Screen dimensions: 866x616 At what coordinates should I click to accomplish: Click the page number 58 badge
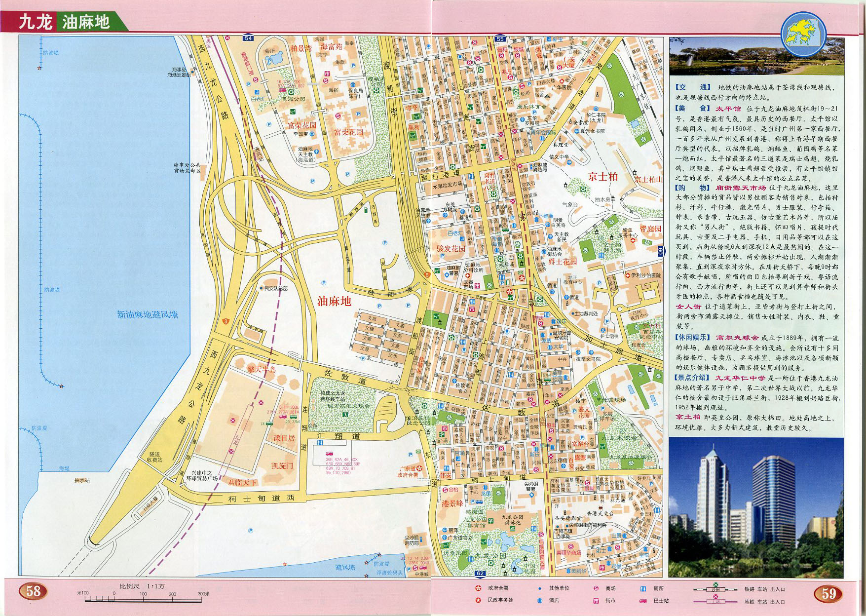(33, 591)
